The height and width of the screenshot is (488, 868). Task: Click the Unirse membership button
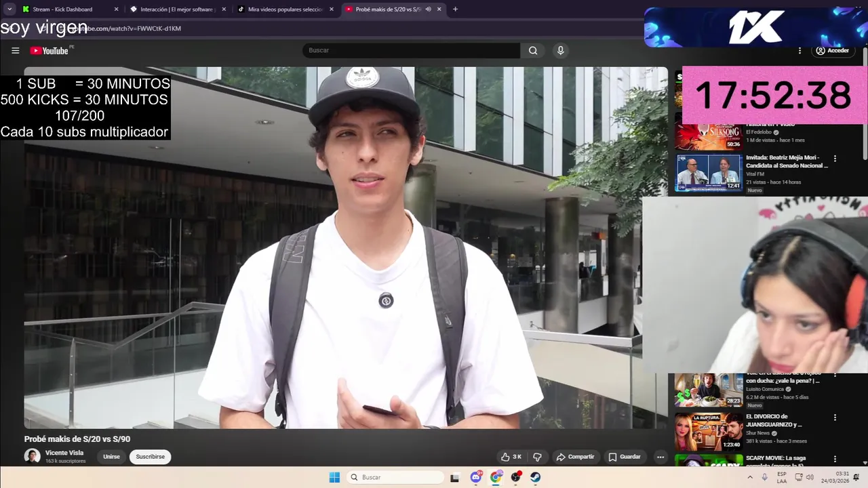click(111, 457)
